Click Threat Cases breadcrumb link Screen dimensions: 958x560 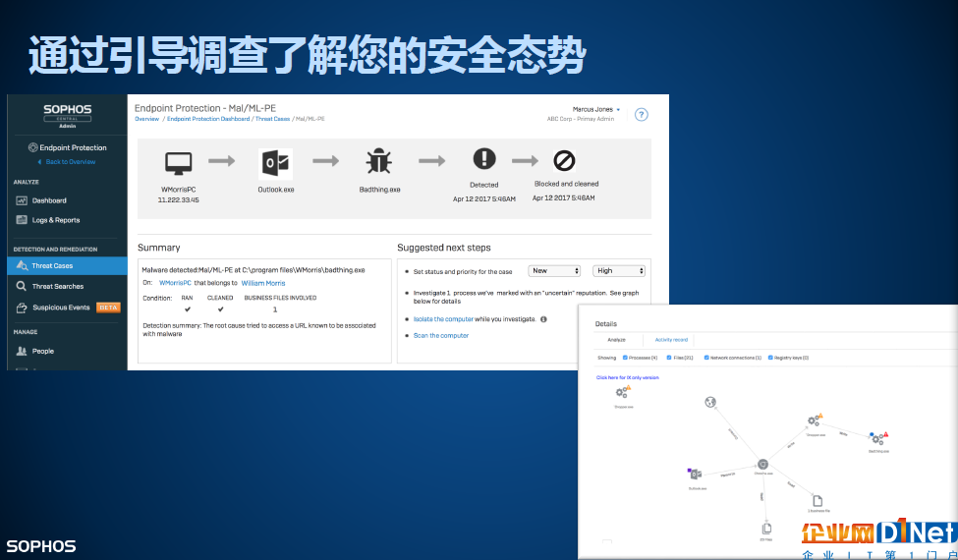pos(272,119)
